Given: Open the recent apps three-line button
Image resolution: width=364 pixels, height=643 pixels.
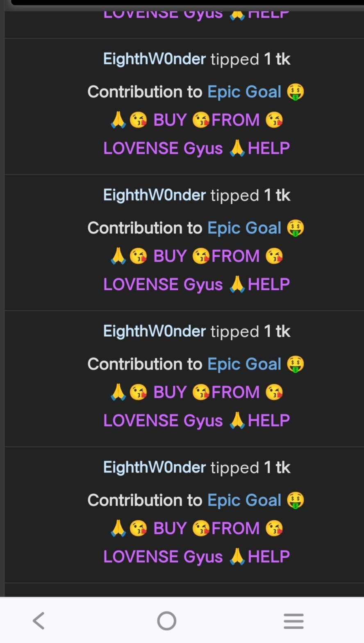Looking at the screenshot, I should (x=293, y=621).
